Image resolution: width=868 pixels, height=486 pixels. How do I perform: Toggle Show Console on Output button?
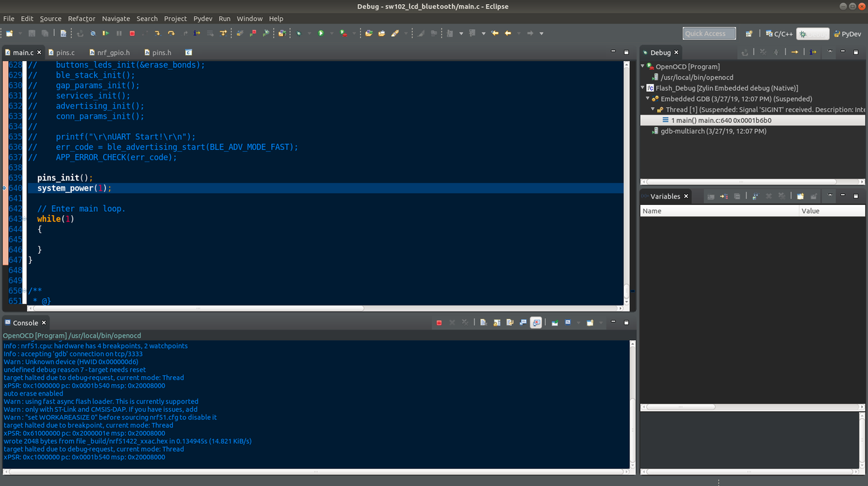(x=523, y=322)
